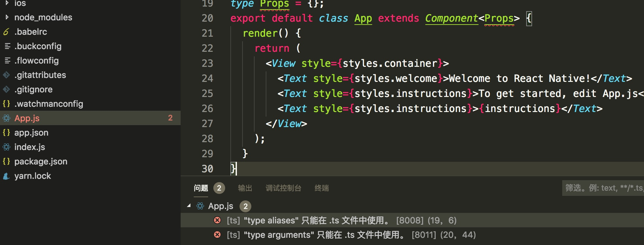Collapse the App.js problems group
This screenshot has height=245, width=644.
click(x=189, y=206)
